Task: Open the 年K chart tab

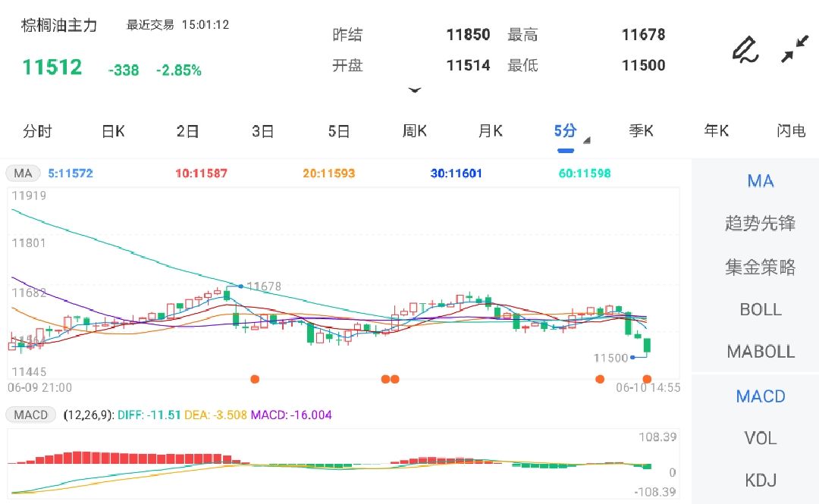Action: [717, 131]
